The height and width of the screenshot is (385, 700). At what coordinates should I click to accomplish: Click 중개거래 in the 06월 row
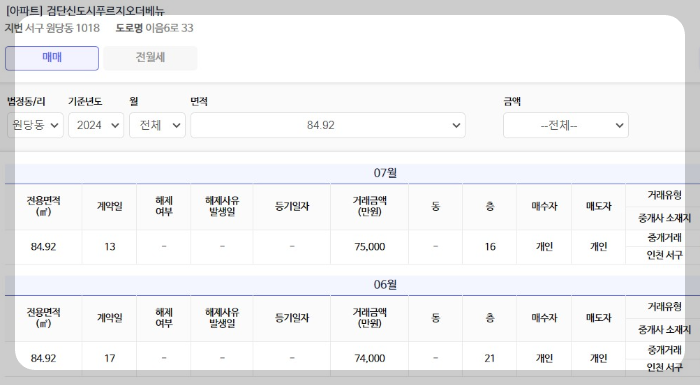664,350
